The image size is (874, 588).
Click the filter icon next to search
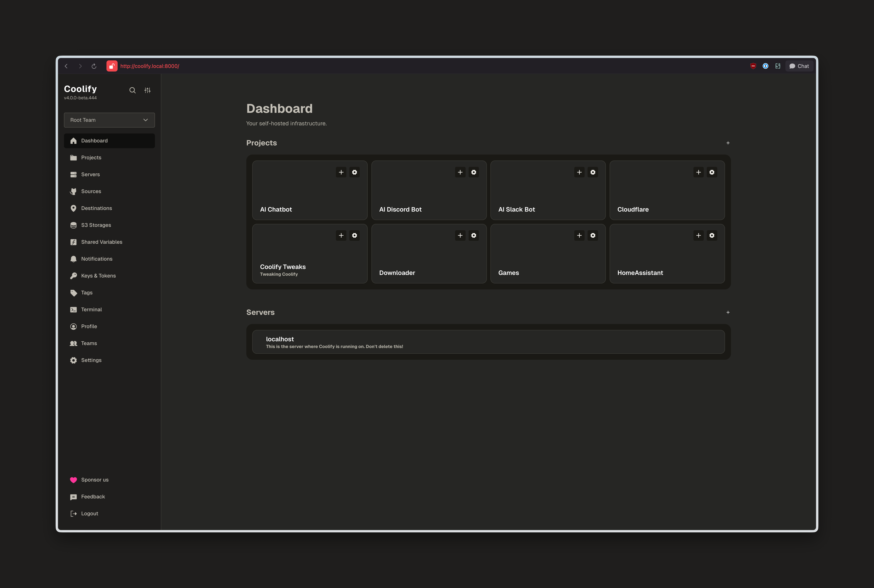tap(147, 90)
